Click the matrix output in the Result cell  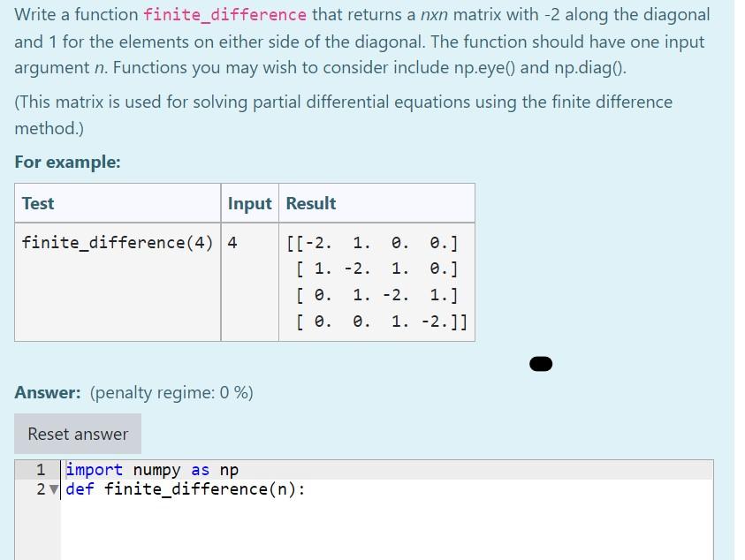tap(376, 283)
